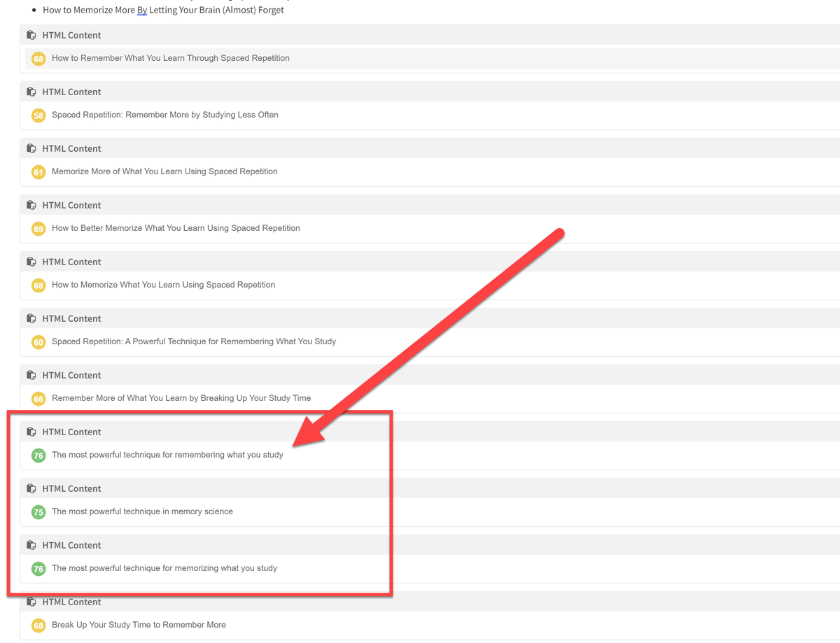Click the yellow 69 score badge

click(38, 229)
